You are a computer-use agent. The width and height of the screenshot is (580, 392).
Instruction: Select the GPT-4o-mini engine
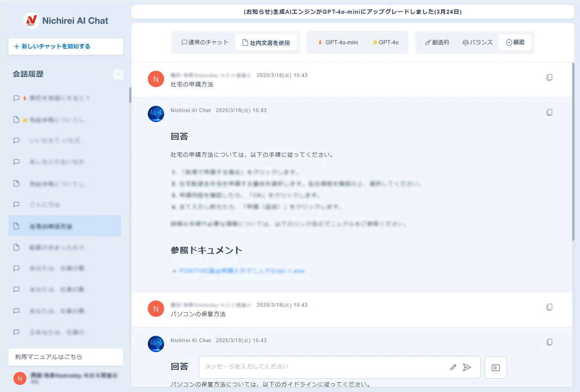[338, 42]
